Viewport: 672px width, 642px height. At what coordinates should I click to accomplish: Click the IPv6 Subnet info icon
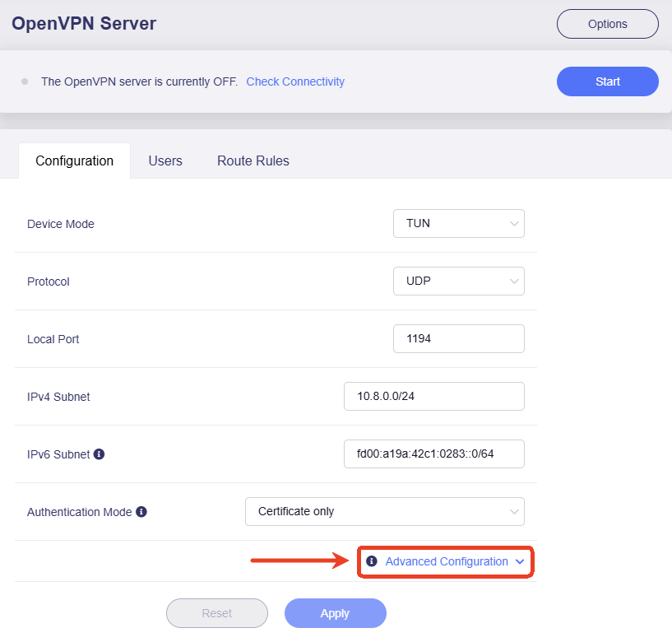coord(99,454)
